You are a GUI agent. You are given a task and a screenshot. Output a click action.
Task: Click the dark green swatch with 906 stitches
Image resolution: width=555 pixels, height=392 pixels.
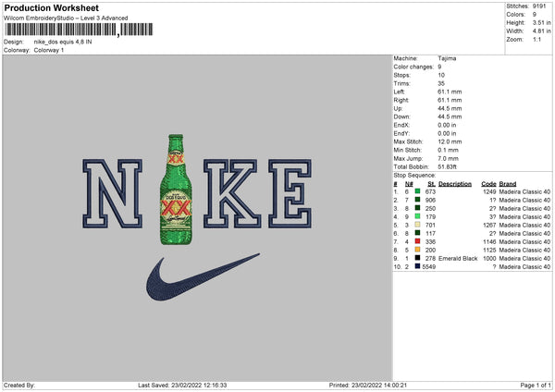[418, 200]
